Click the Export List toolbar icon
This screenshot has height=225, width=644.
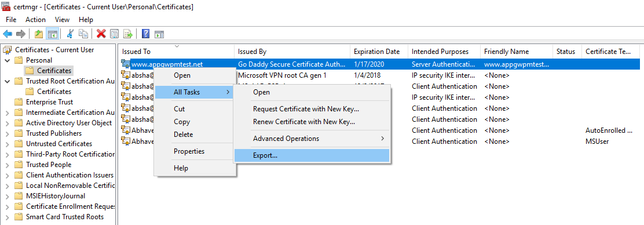point(128,34)
